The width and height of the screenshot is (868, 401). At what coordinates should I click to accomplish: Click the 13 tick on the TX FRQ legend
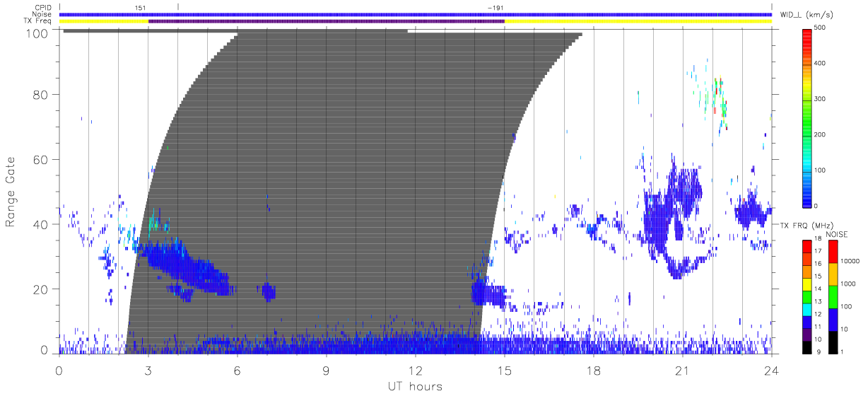pos(819,301)
